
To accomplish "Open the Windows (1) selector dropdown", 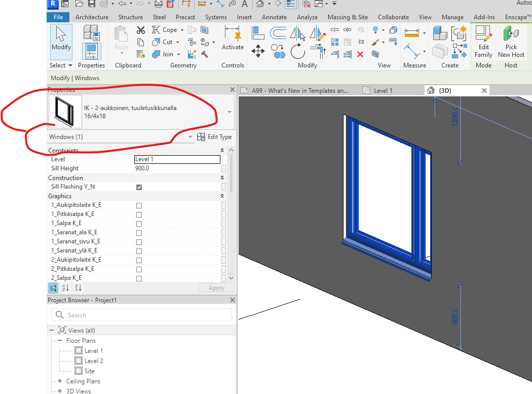I will 190,136.
